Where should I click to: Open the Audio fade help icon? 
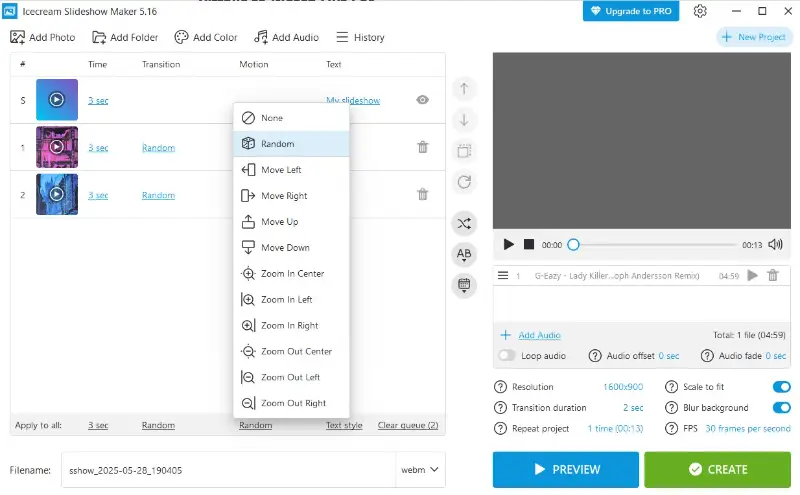click(x=707, y=356)
